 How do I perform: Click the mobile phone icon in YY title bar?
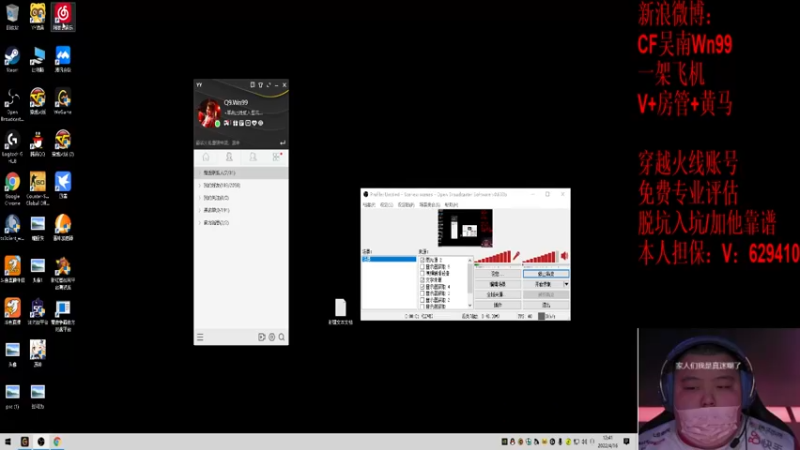(252, 85)
